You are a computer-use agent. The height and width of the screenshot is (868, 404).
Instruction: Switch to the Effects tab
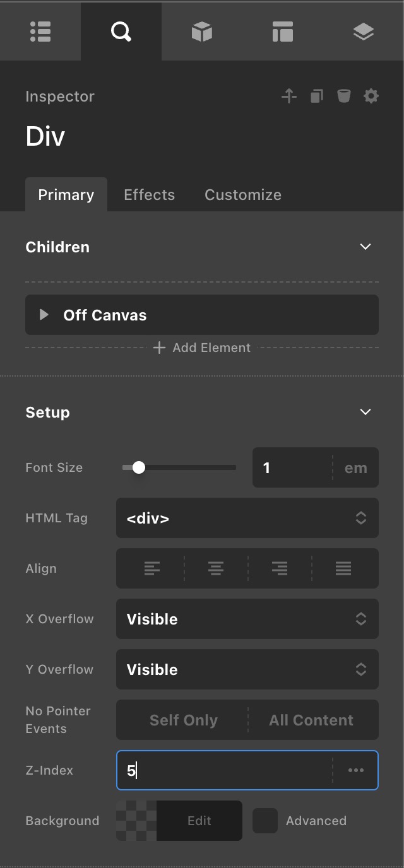(149, 194)
